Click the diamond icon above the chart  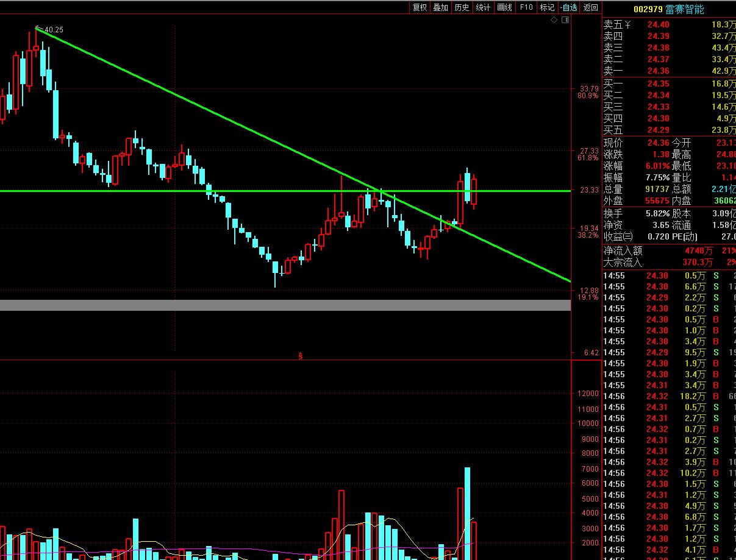pyautogui.click(x=554, y=20)
